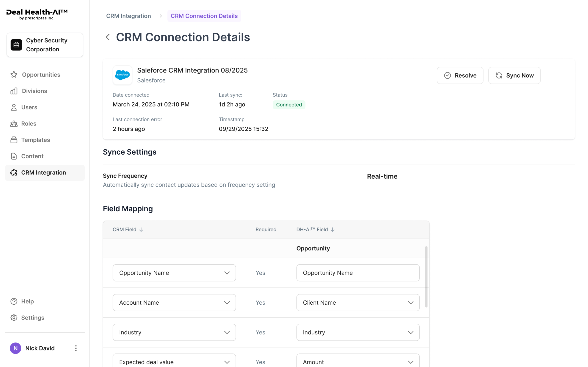Viewport: 588px width, 367px height.
Task: Click the Help question mark icon
Action: [x=14, y=301]
